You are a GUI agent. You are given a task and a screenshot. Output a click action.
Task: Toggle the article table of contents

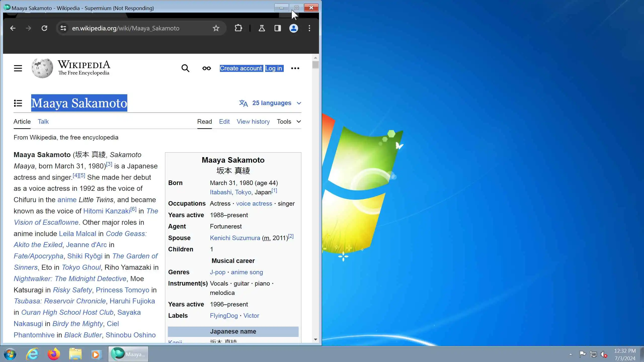tap(18, 103)
